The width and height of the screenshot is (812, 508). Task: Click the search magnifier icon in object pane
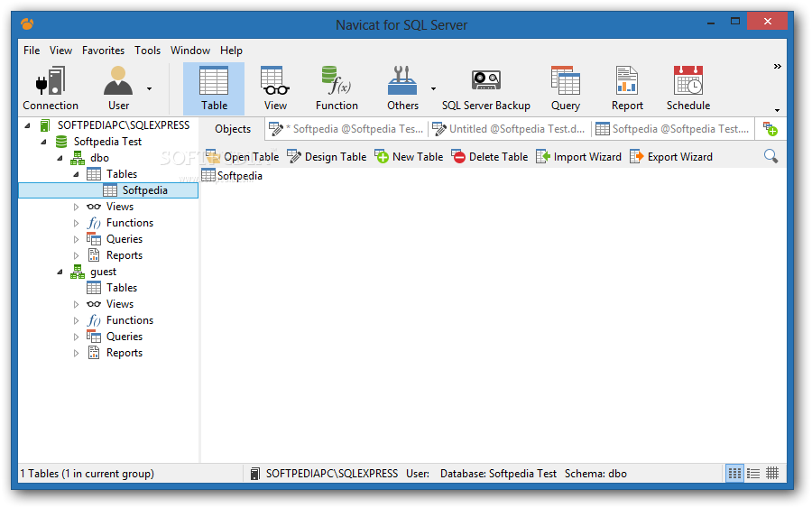(770, 156)
